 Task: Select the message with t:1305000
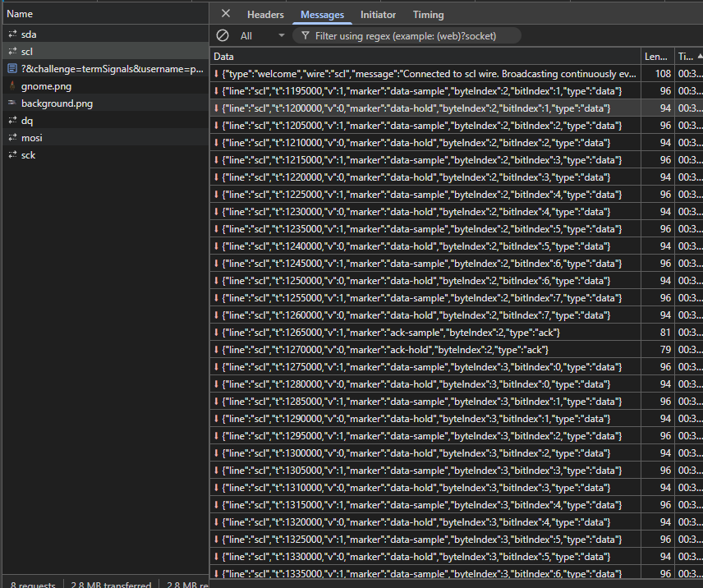pyautogui.click(x=457, y=471)
